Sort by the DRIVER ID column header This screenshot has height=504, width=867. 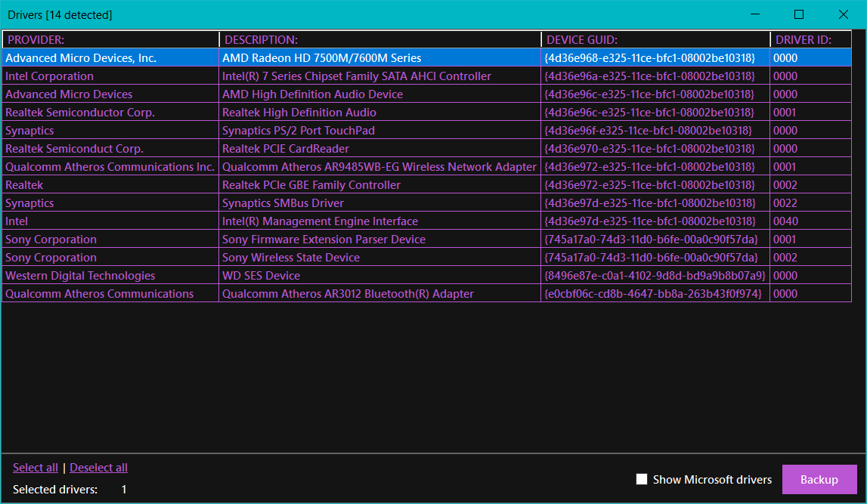click(x=810, y=40)
